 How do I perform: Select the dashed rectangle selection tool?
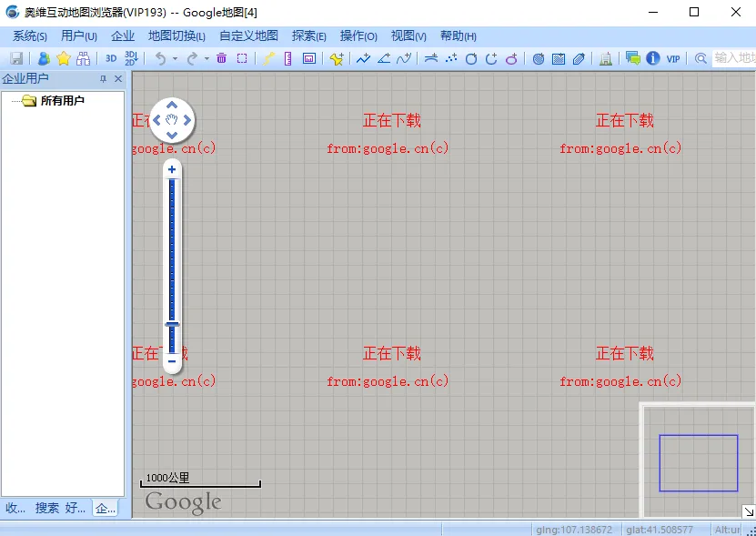point(242,58)
